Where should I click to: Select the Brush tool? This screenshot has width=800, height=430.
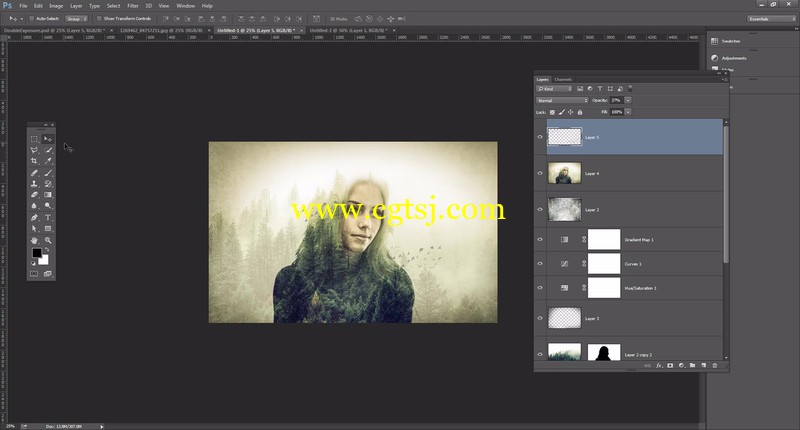[48, 173]
